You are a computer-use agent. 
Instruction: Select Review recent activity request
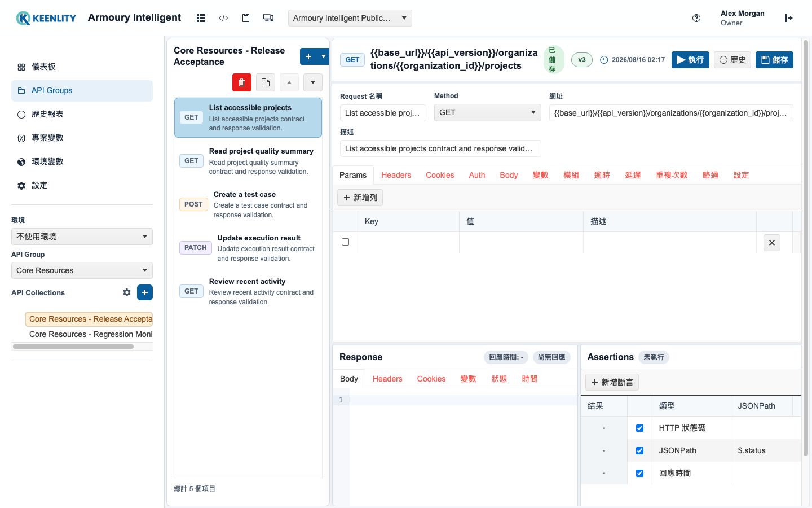pos(248,291)
